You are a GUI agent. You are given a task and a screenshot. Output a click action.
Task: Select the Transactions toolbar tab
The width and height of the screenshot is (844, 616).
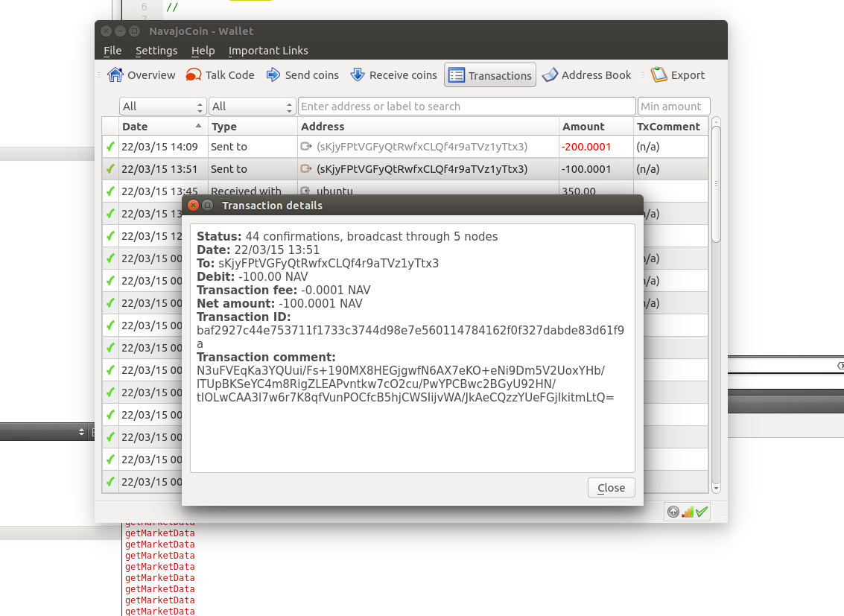(490, 74)
